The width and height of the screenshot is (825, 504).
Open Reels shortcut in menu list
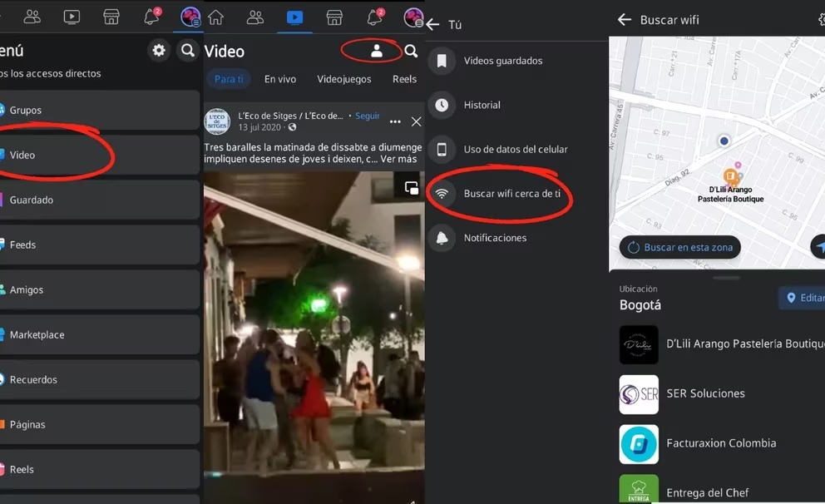point(99,469)
